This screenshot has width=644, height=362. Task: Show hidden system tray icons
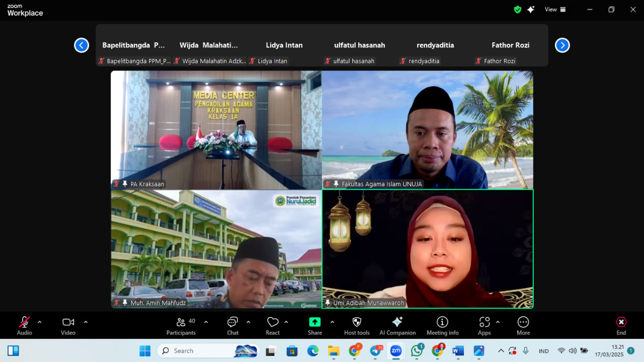click(501, 351)
